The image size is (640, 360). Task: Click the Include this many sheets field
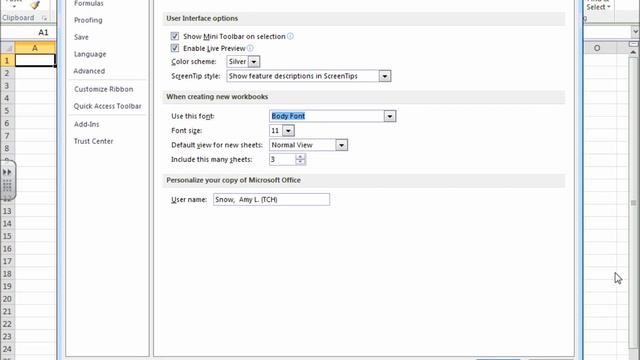click(282, 160)
